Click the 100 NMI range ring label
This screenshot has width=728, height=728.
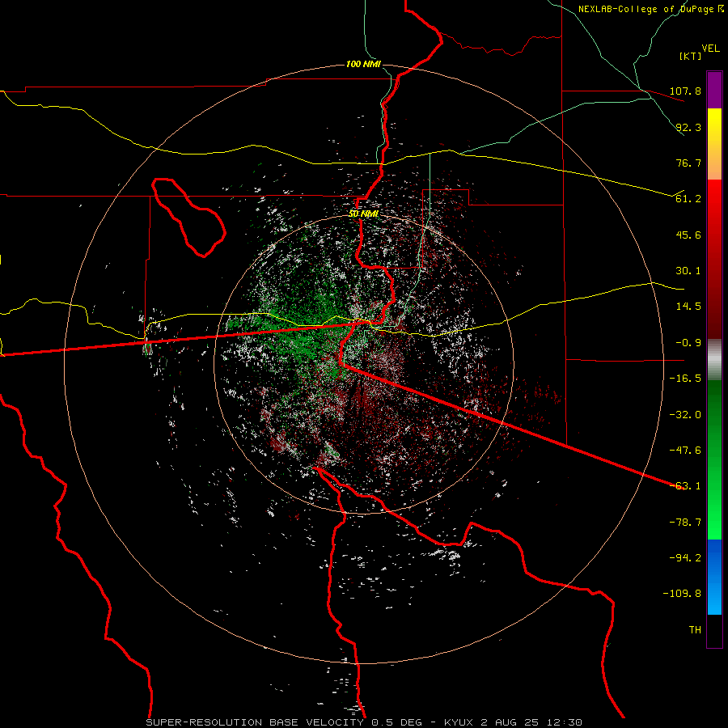point(363,64)
